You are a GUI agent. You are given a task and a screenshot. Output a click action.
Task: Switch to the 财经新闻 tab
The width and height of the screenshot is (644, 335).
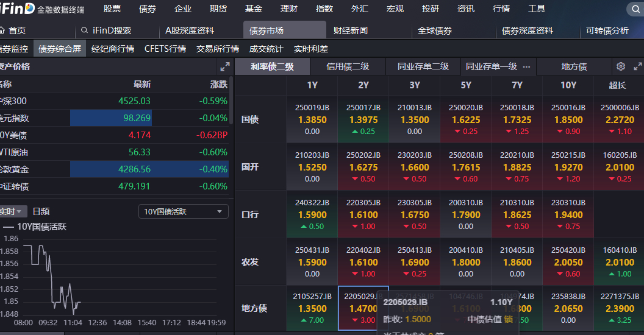point(350,30)
